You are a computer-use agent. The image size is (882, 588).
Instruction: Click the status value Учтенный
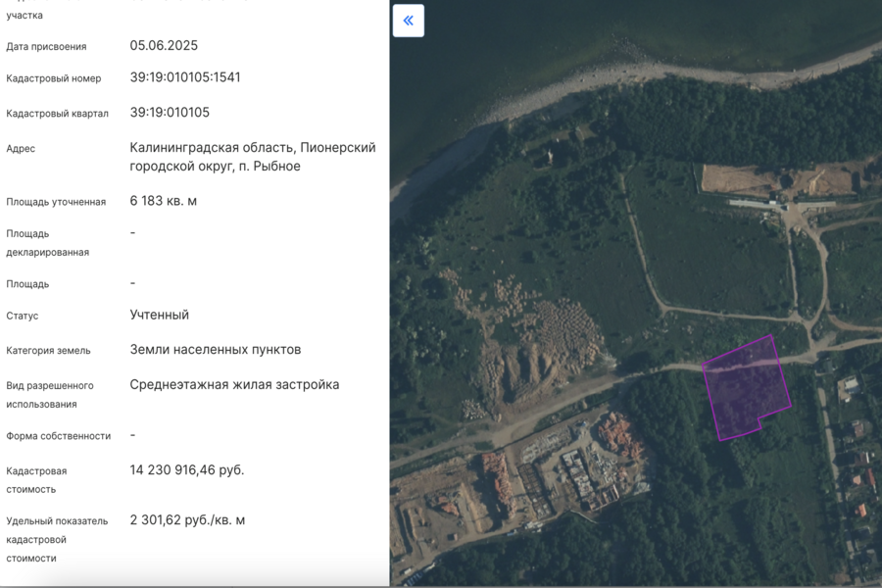click(159, 315)
